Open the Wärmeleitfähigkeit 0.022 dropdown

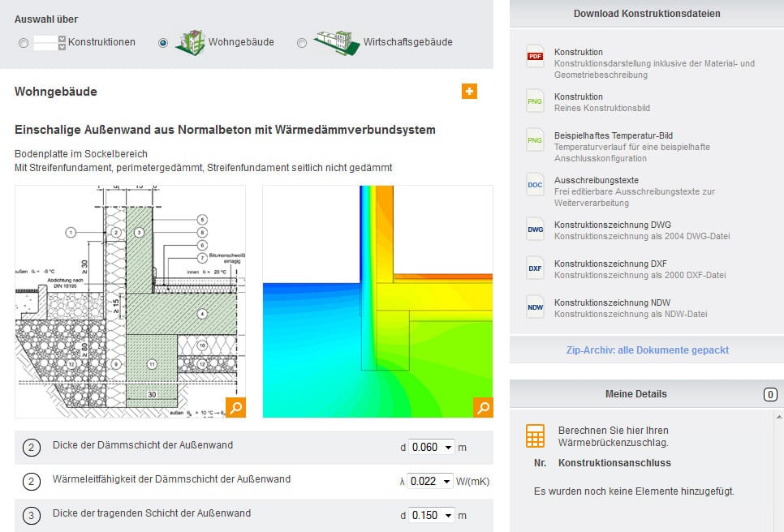(x=430, y=481)
